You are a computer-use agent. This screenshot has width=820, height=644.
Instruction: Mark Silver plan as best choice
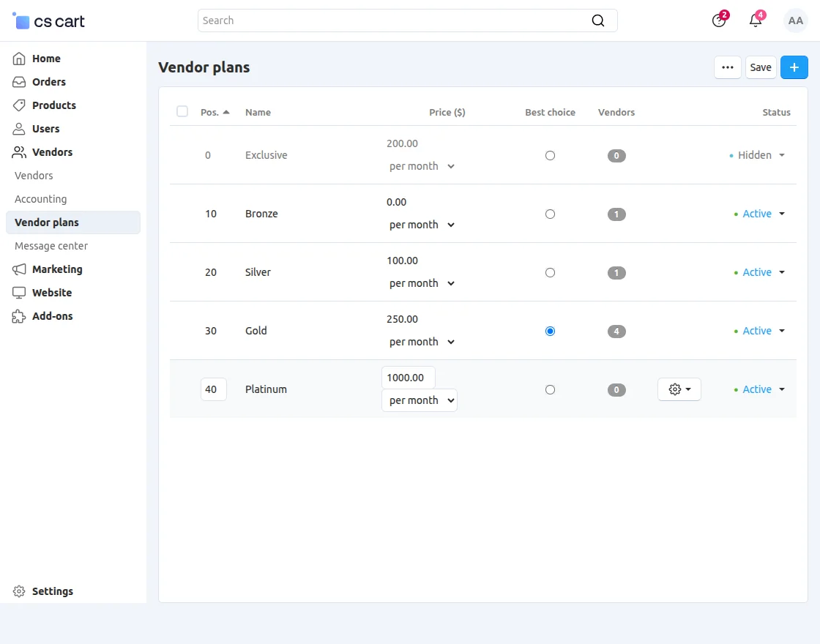coord(550,272)
